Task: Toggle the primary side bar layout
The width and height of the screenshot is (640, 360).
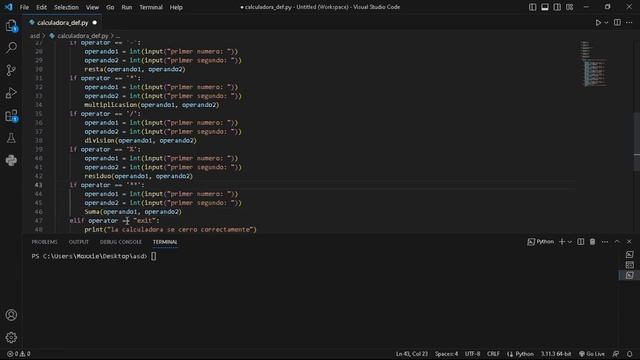Action: (x=532, y=7)
